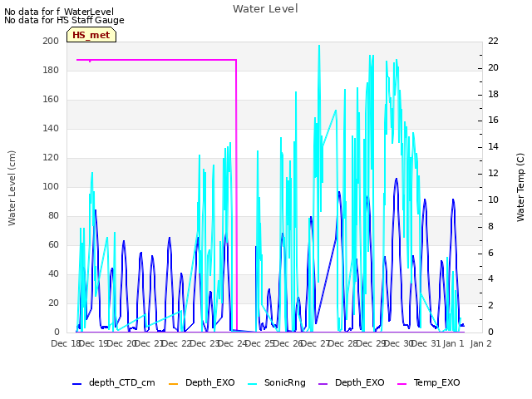Viewport: 532px width, 399px height.
Task: Click the 16 tick on water temp axis
Action: [493, 121]
